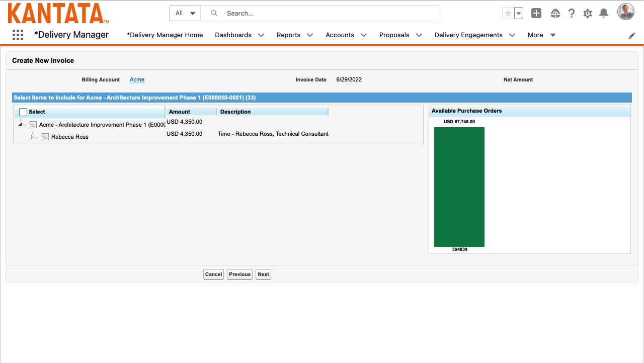Open the More navigation menu

coord(541,35)
